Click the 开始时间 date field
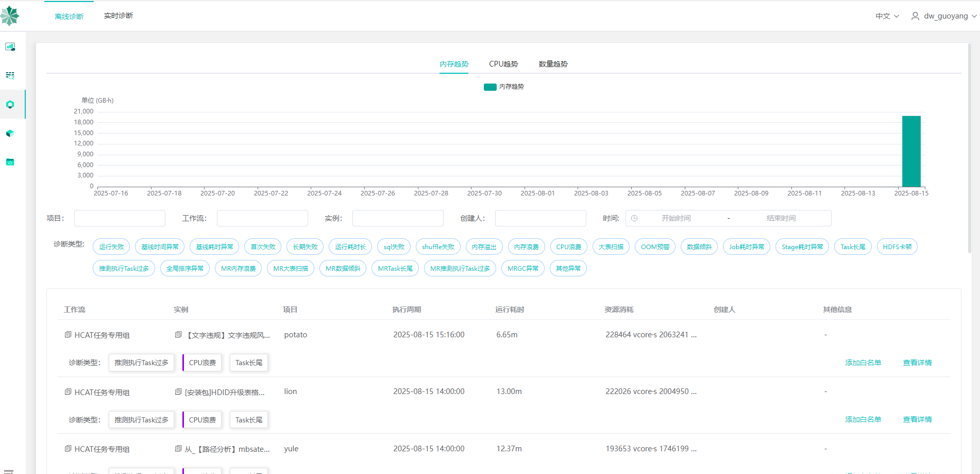980x474 pixels. (676, 218)
